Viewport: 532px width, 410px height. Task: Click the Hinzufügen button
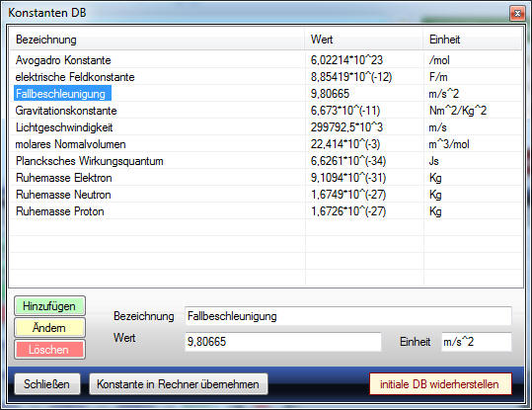pyautogui.click(x=49, y=306)
